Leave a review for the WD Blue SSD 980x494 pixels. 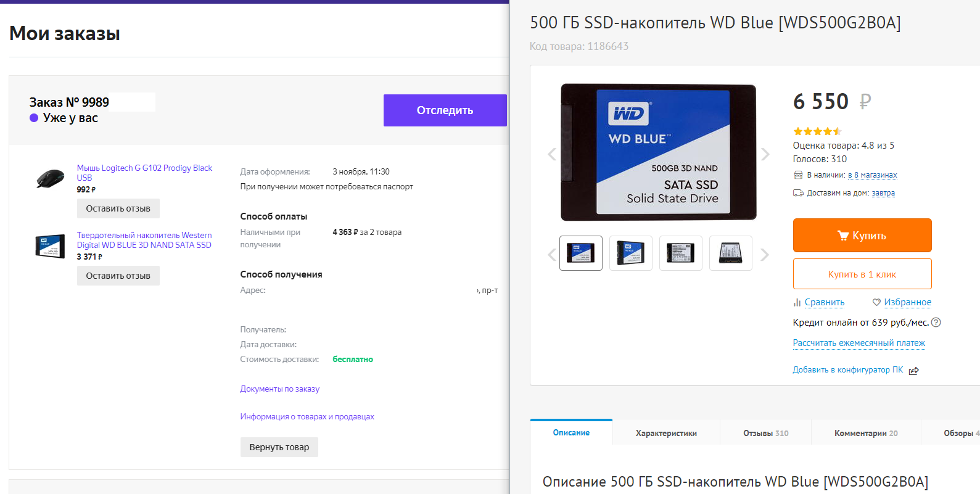[118, 276]
